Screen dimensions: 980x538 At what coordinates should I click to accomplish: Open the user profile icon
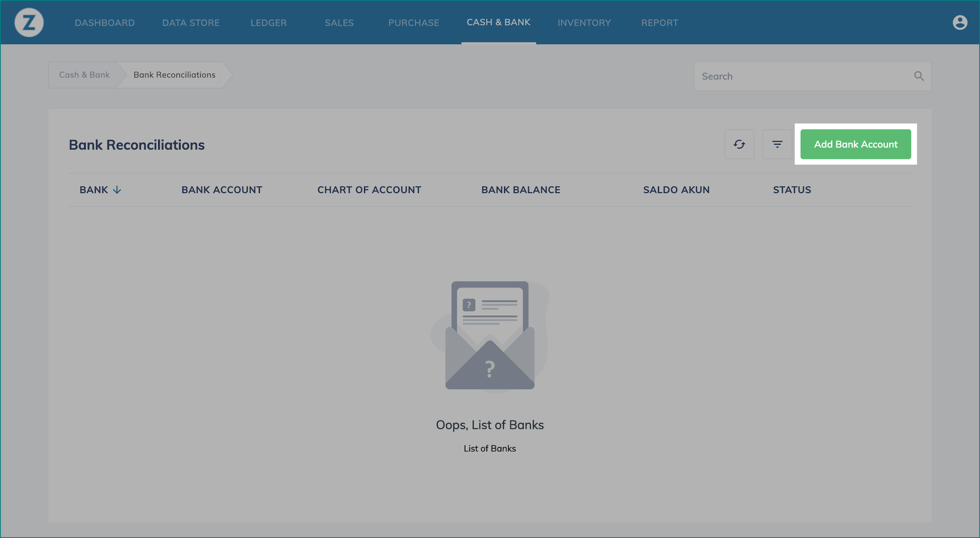960,22
